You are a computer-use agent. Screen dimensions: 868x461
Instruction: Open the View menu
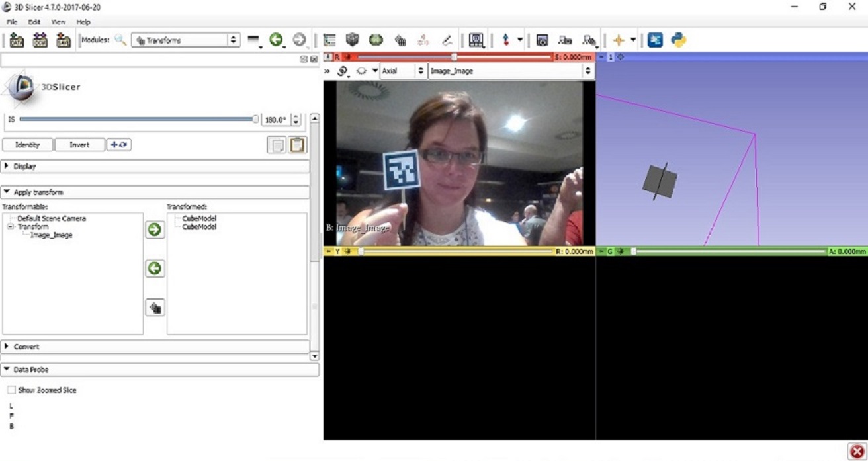(58, 22)
